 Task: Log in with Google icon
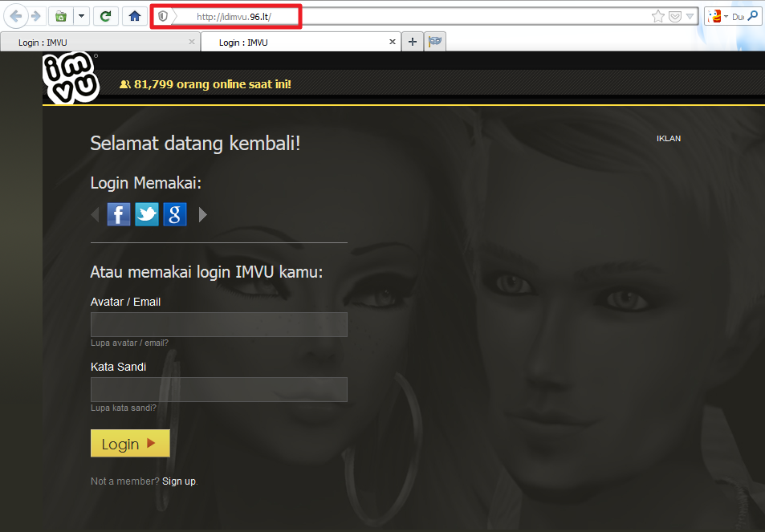coord(175,214)
